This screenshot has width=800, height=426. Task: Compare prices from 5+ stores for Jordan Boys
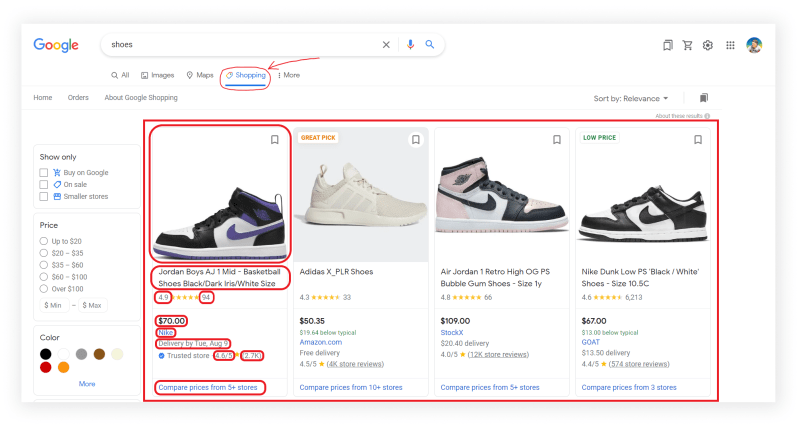click(208, 387)
